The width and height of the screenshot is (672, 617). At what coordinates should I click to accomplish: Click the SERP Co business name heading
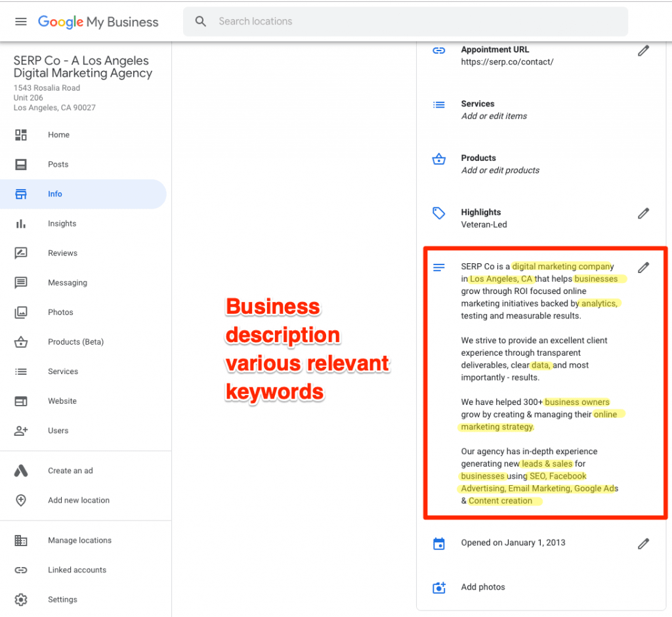(x=83, y=67)
